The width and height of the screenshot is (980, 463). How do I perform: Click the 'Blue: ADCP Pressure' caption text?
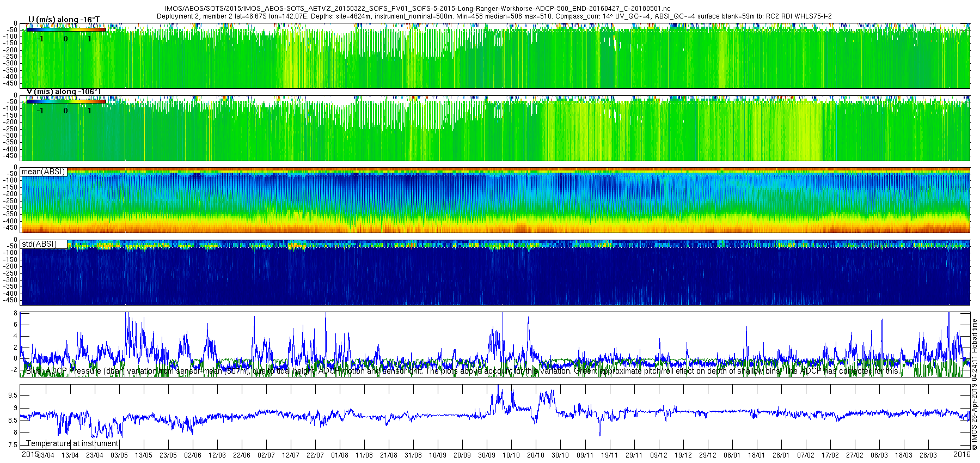coord(463,371)
